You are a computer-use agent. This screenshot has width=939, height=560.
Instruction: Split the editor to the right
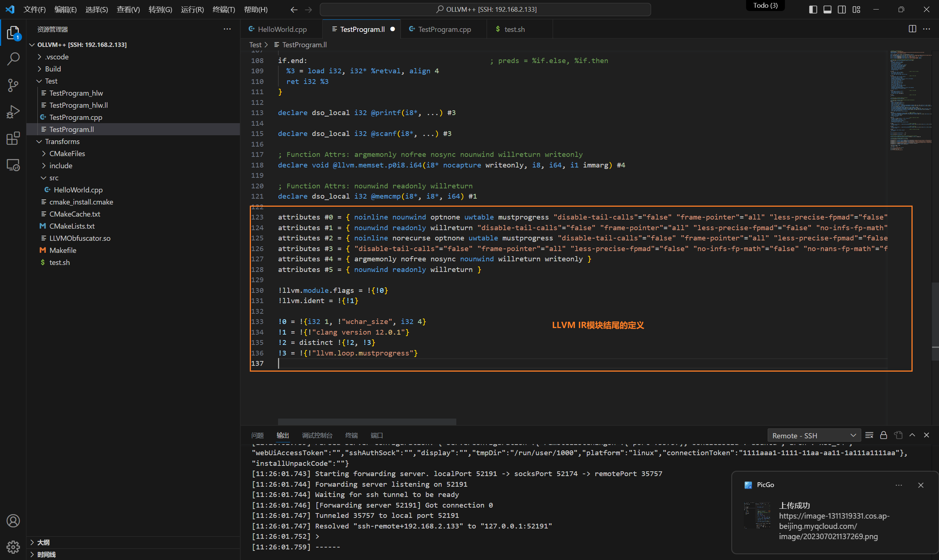coord(912,29)
